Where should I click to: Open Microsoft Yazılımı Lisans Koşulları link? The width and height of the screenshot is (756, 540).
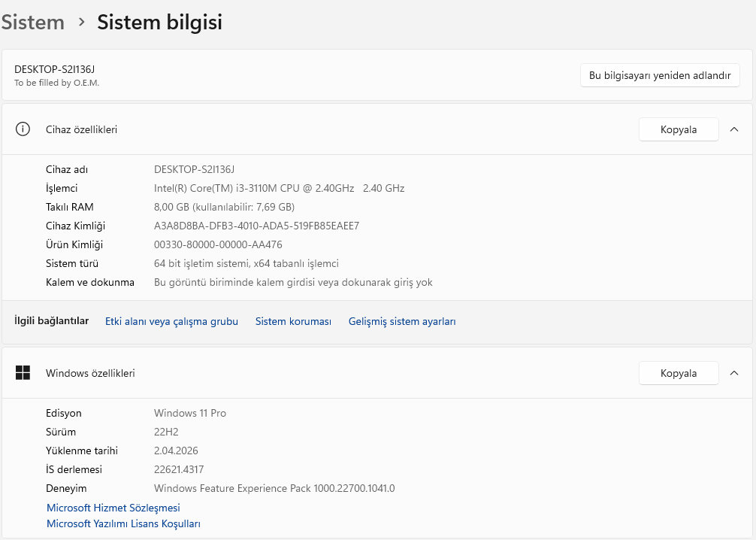pos(123,523)
